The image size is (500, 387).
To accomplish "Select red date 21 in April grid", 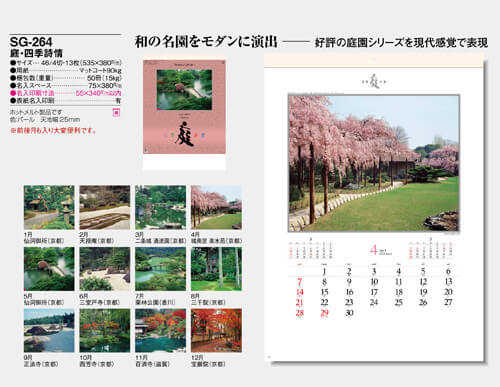I will [300, 303].
